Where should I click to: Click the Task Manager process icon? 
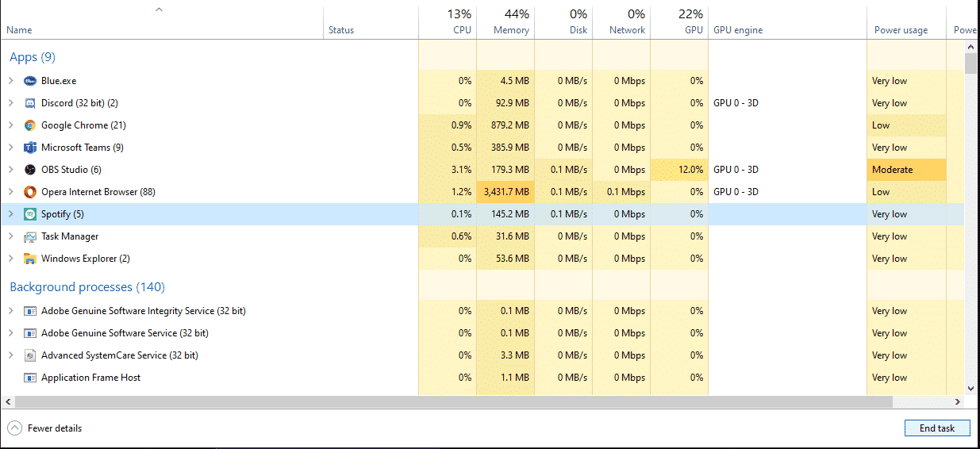point(30,236)
